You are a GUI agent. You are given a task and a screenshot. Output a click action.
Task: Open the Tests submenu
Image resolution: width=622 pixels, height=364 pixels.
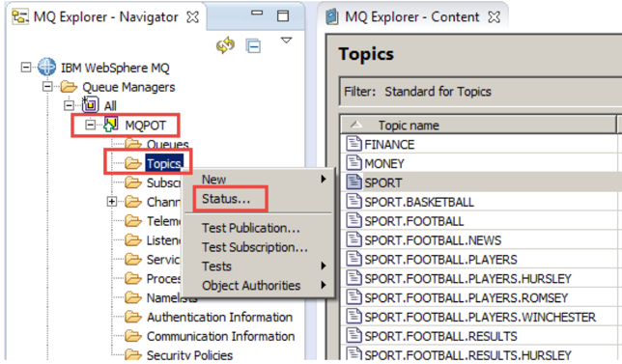coord(259,266)
